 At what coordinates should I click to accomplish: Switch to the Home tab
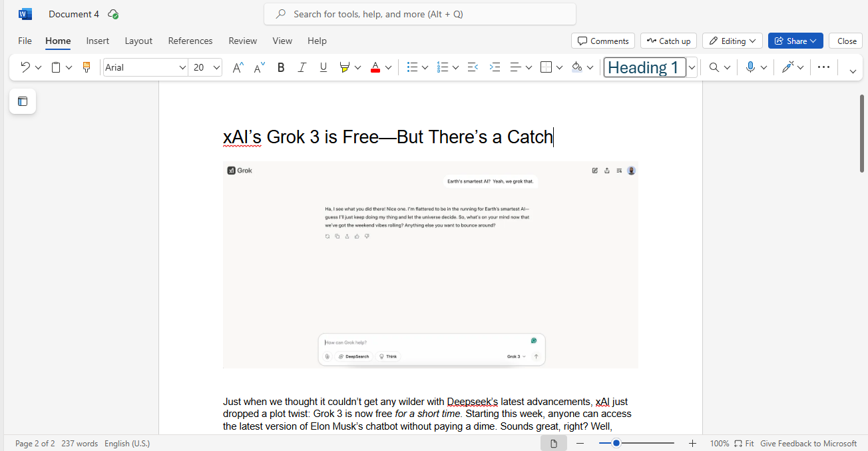58,41
